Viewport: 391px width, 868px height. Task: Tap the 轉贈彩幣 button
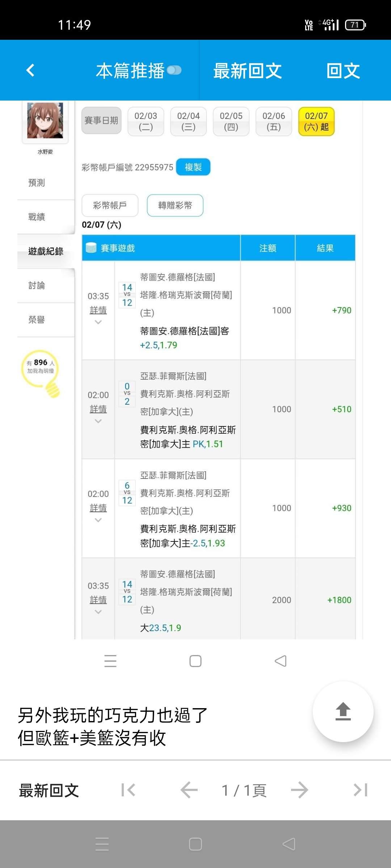click(175, 205)
